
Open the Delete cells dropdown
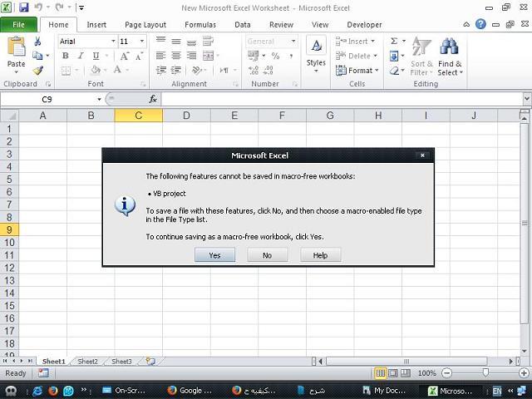click(x=375, y=56)
